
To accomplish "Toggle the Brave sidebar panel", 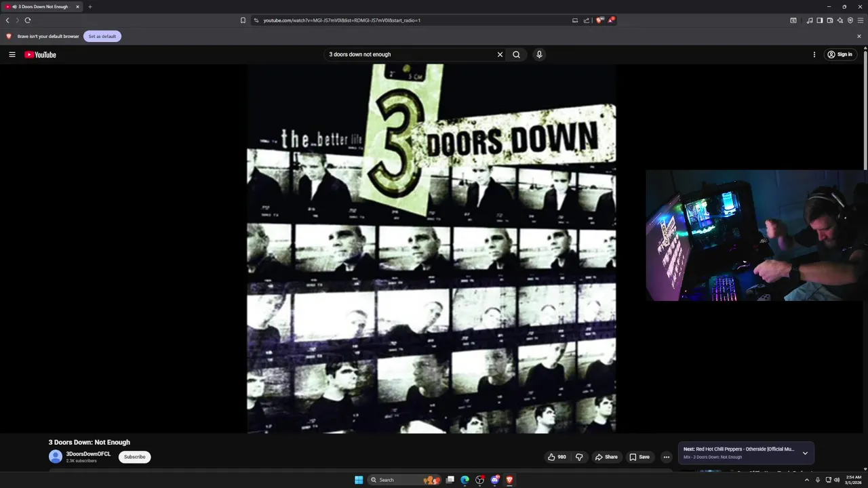I will 820,20.
